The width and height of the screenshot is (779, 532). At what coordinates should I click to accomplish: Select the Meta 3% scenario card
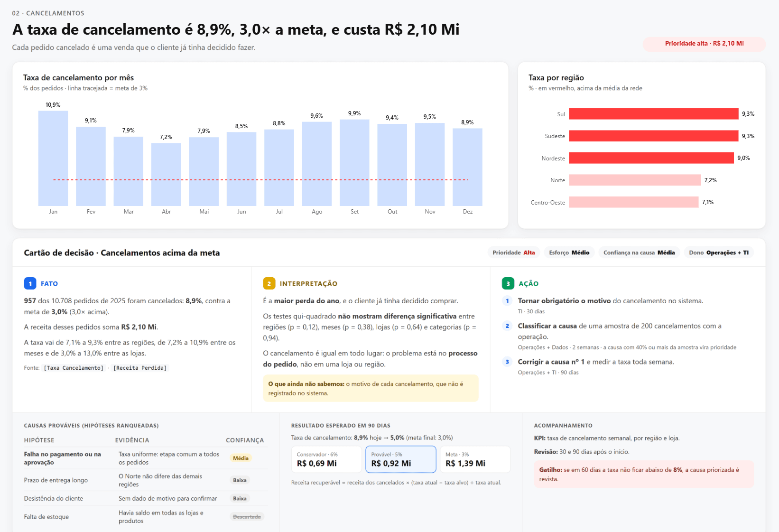coord(475,459)
